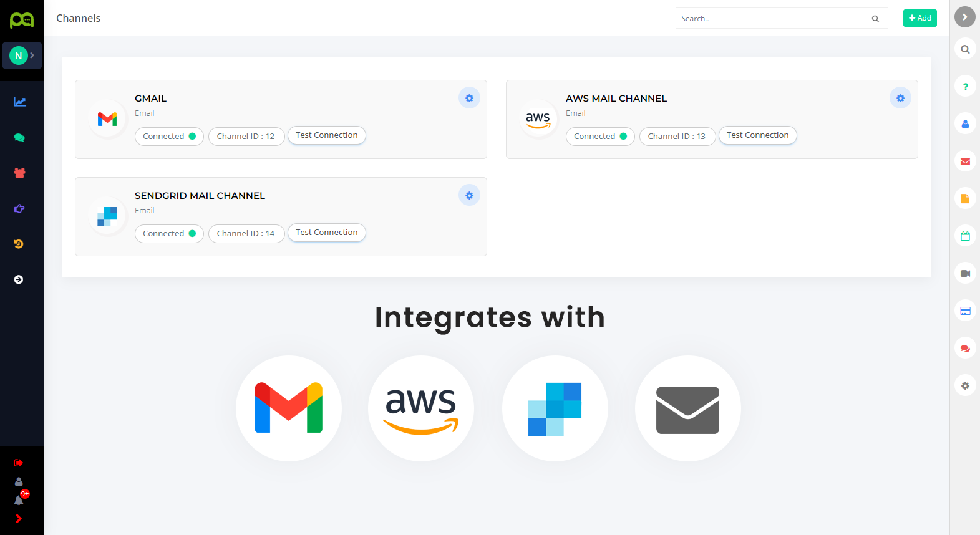Click the Add channel button
The image size is (980, 535).
(919, 18)
